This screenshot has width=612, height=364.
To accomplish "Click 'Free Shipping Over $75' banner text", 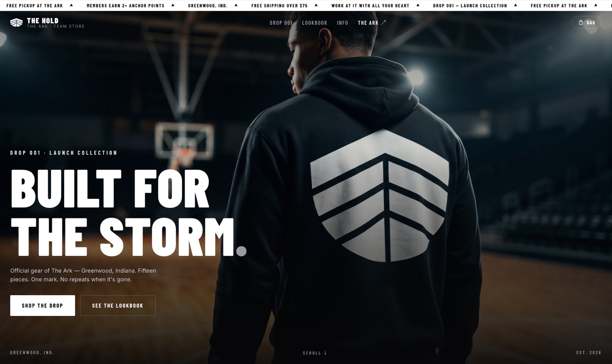I will (x=279, y=6).
